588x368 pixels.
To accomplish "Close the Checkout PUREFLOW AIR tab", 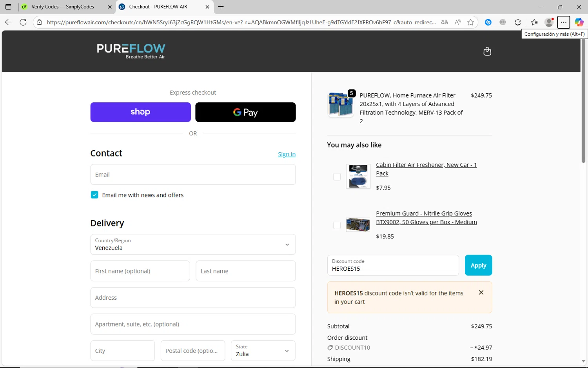I will click(207, 7).
